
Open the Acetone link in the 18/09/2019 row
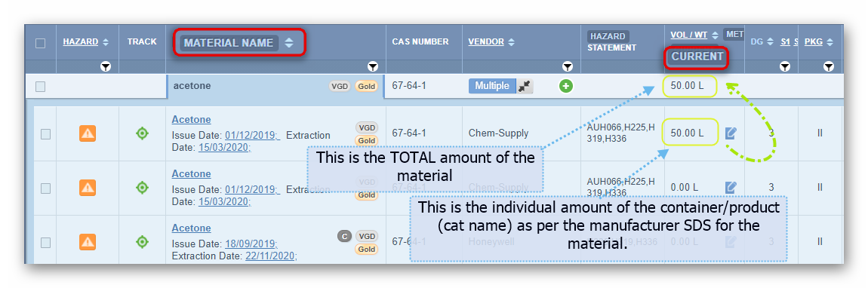tap(191, 228)
